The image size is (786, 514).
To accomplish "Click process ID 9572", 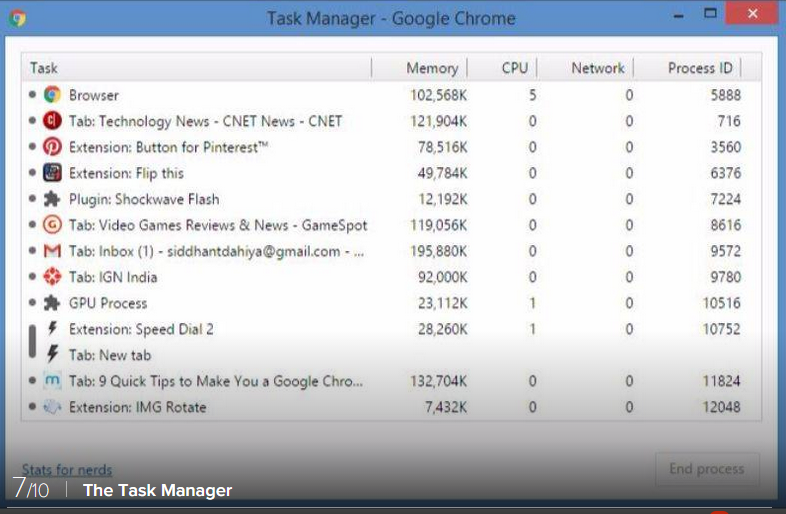I will point(725,251).
